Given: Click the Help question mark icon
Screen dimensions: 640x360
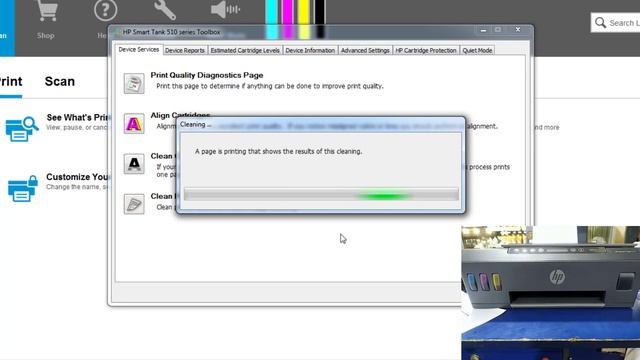Looking at the screenshot, I should point(105,10).
